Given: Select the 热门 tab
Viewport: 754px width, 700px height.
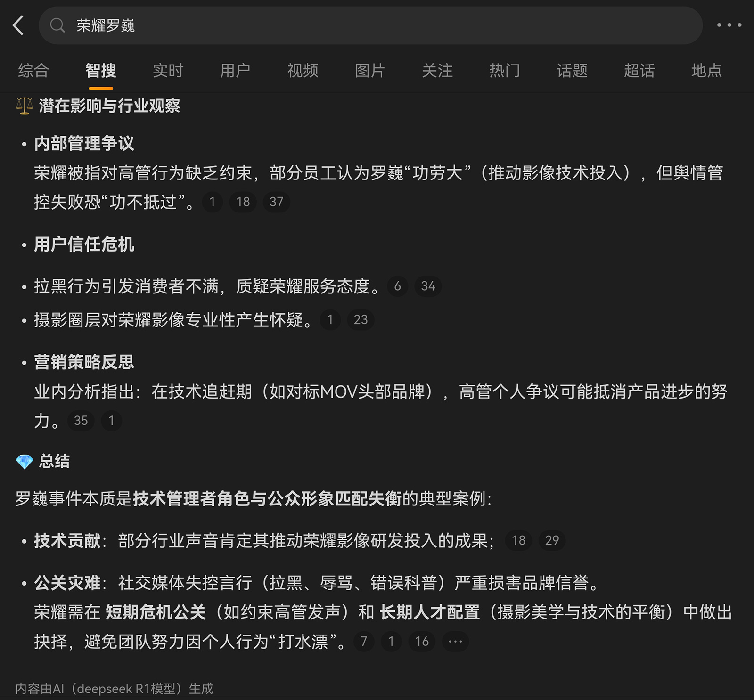Looking at the screenshot, I should pos(505,71).
